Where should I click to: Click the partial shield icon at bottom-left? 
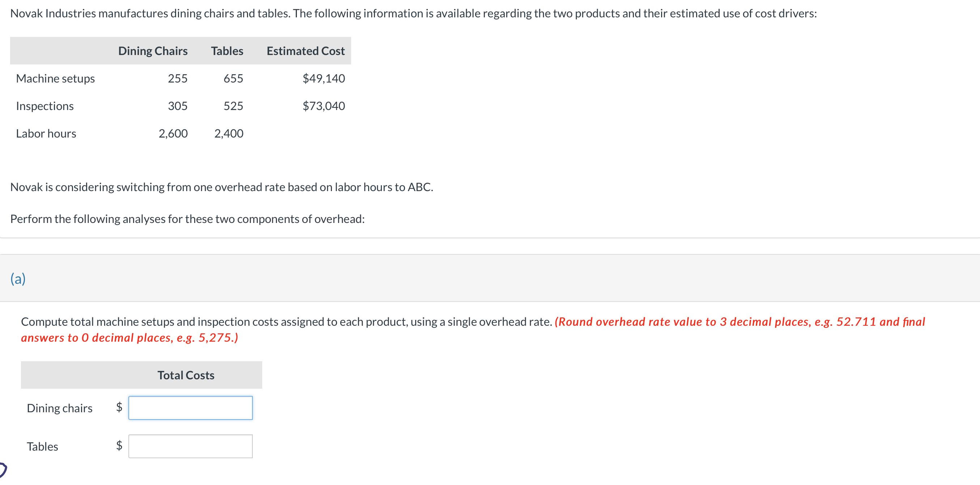3,469
